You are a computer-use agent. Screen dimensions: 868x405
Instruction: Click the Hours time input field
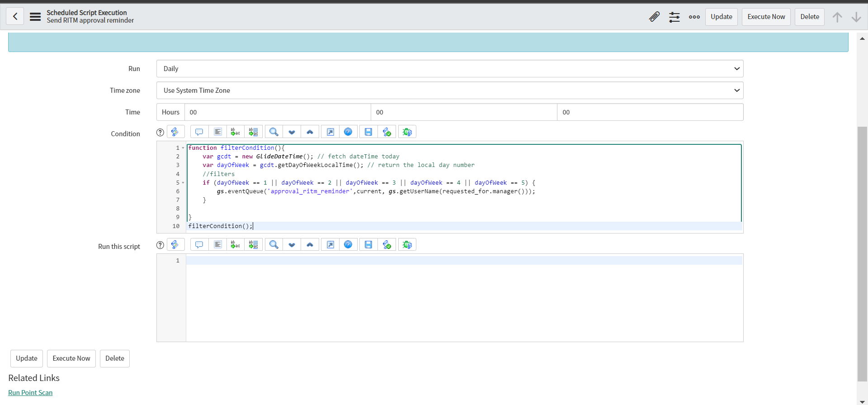click(277, 112)
